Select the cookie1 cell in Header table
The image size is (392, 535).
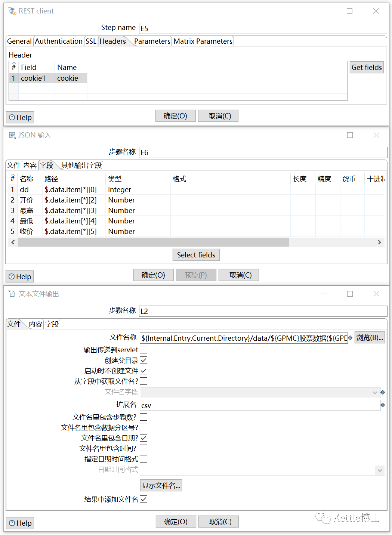coord(37,78)
